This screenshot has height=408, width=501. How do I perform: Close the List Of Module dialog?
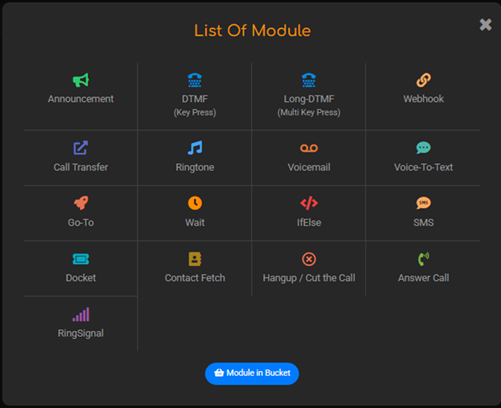pyautogui.click(x=485, y=24)
